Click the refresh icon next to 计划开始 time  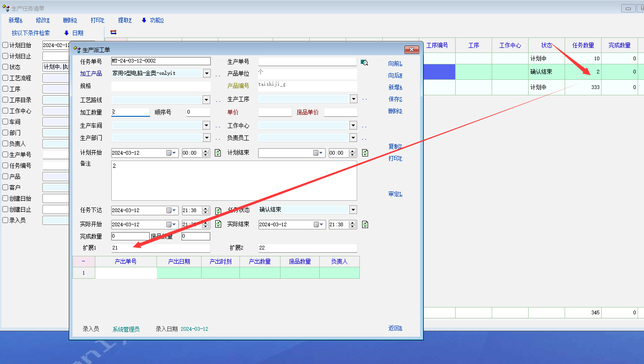(218, 153)
